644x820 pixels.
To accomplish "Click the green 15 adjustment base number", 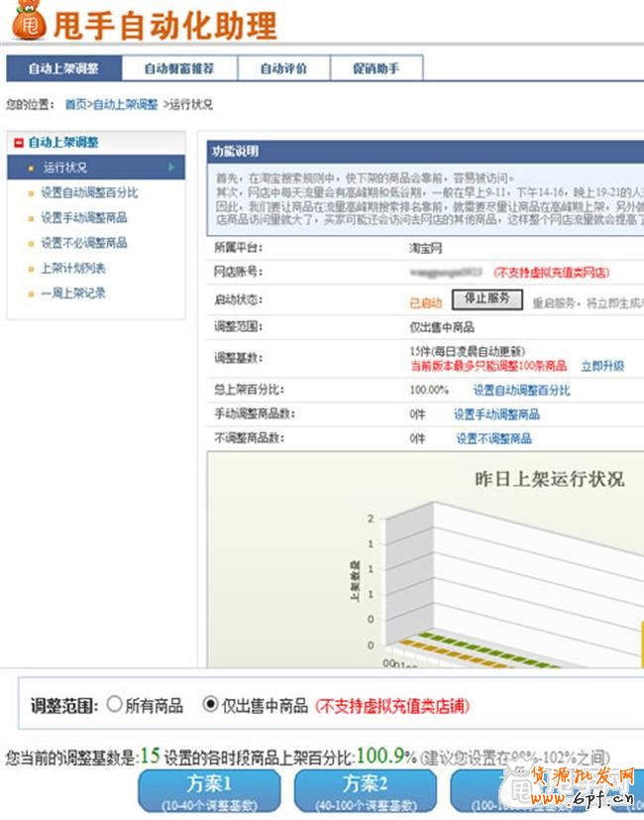I will (x=150, y=756).
